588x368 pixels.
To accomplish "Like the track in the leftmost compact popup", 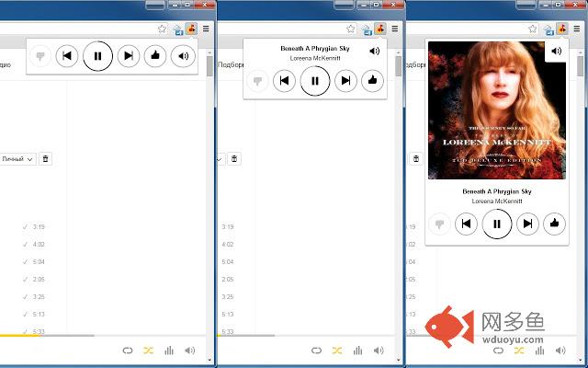I will tap(156, 56).
